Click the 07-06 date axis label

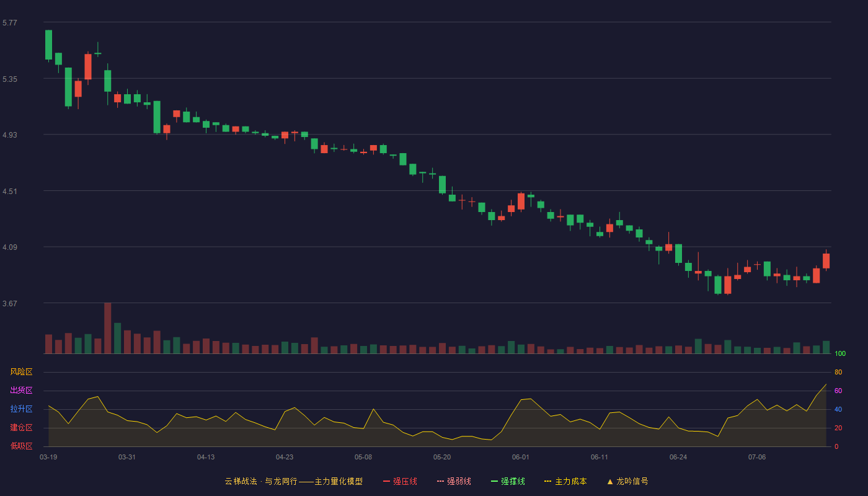pos(757,457)
